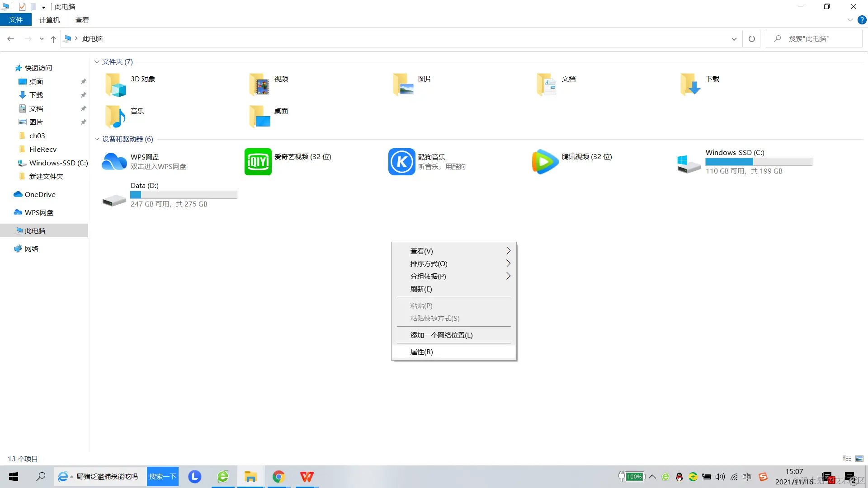Screen dimensions: 868x488
Task: Open the address bar history dropdown
Action: click(734, 39)
